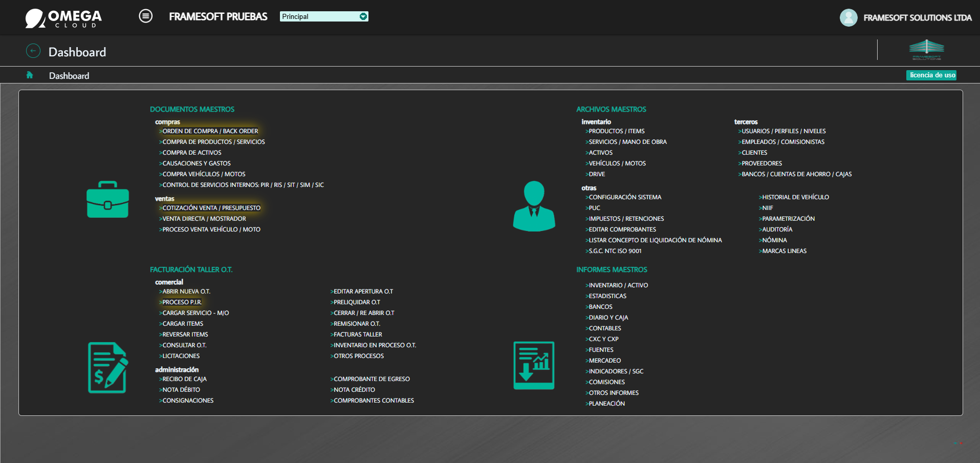Open Causaciones y Gastos
Image resolution: width=980 pixels, height=463 pixels.
click(197, 163)
